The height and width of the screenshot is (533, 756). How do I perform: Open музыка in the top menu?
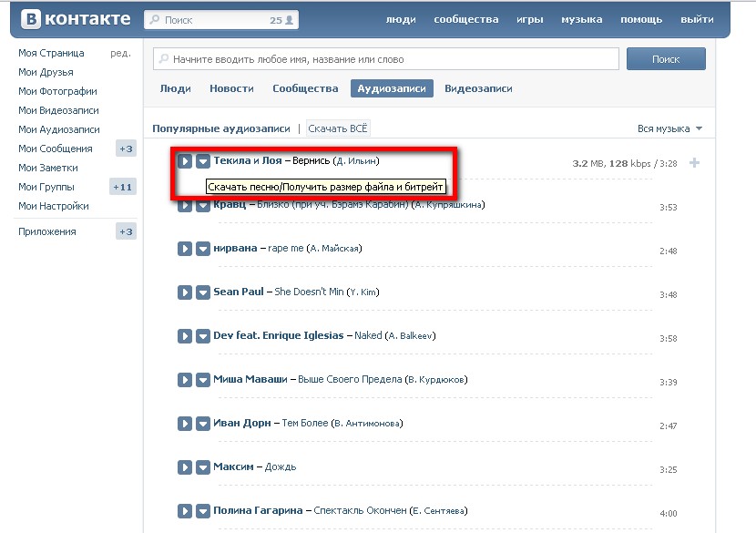pyautogui.click(x=581, y=20)
